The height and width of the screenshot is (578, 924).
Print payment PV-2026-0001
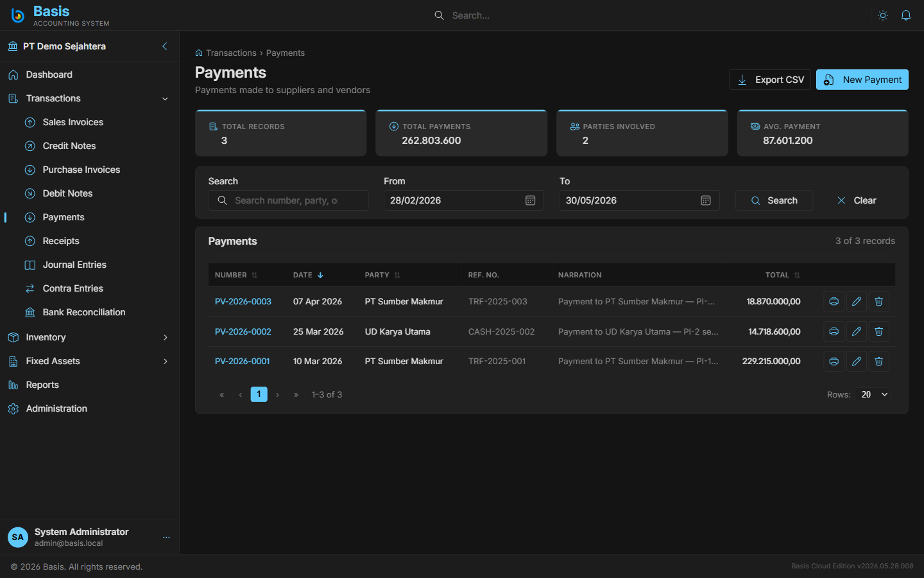pyautogui.click(x=834, y=362)
